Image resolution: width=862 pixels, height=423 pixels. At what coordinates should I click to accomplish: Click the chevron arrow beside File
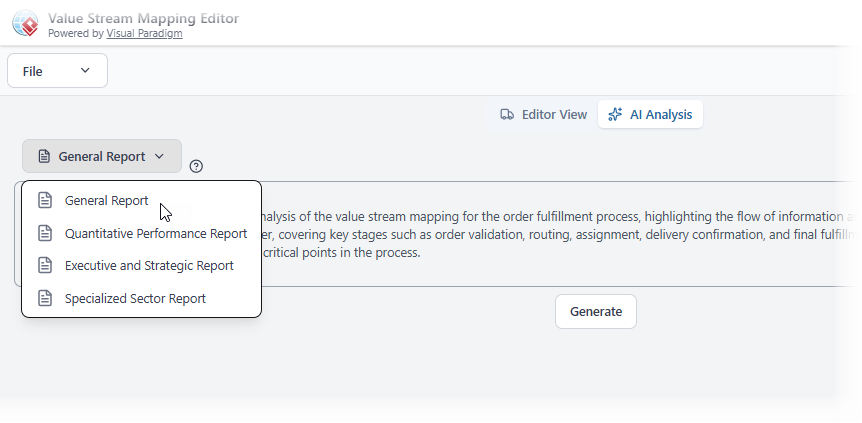pos(85,71)
